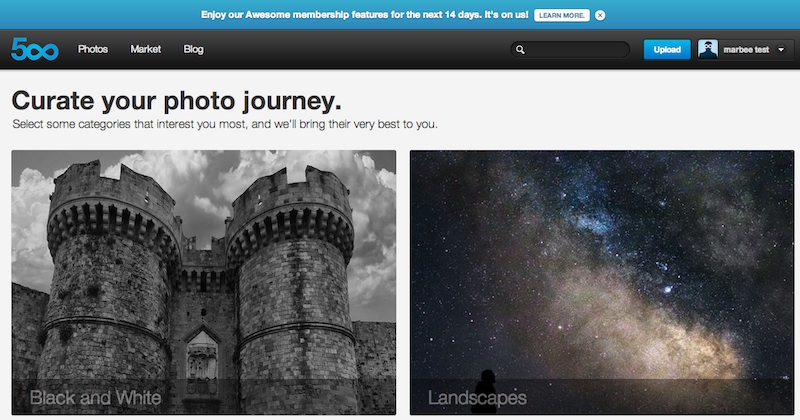Click the silhouetted person in Landscapes photo
The image size is (800, 420).
click(487, 390)
